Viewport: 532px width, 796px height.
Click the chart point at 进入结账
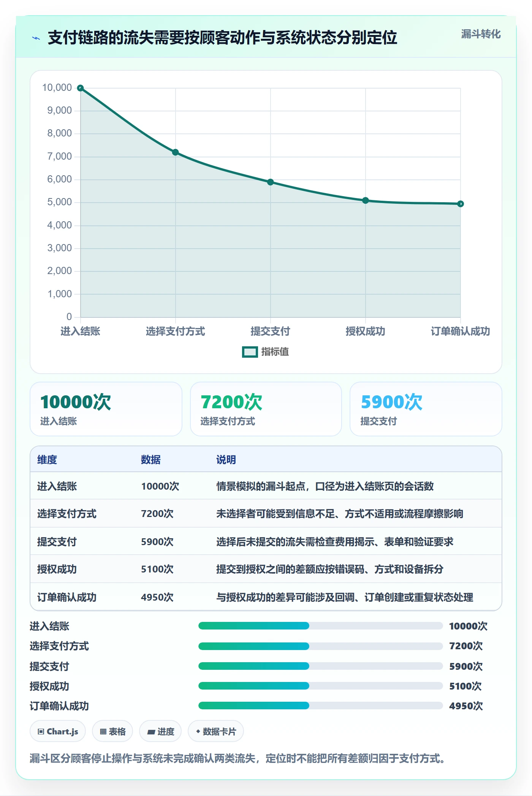[81, 88]
